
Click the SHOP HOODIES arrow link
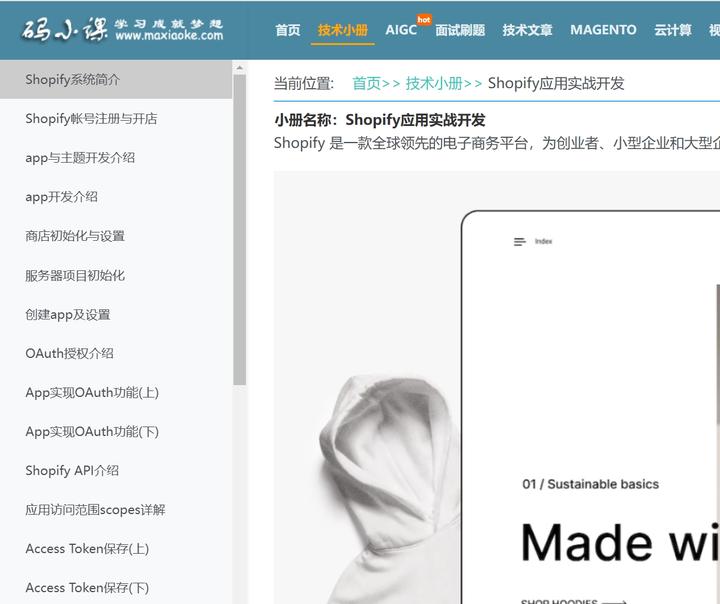tap(574, 601)
